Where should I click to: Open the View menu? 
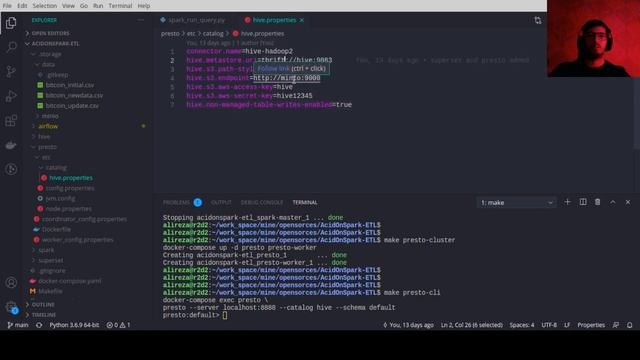[68, 6]
